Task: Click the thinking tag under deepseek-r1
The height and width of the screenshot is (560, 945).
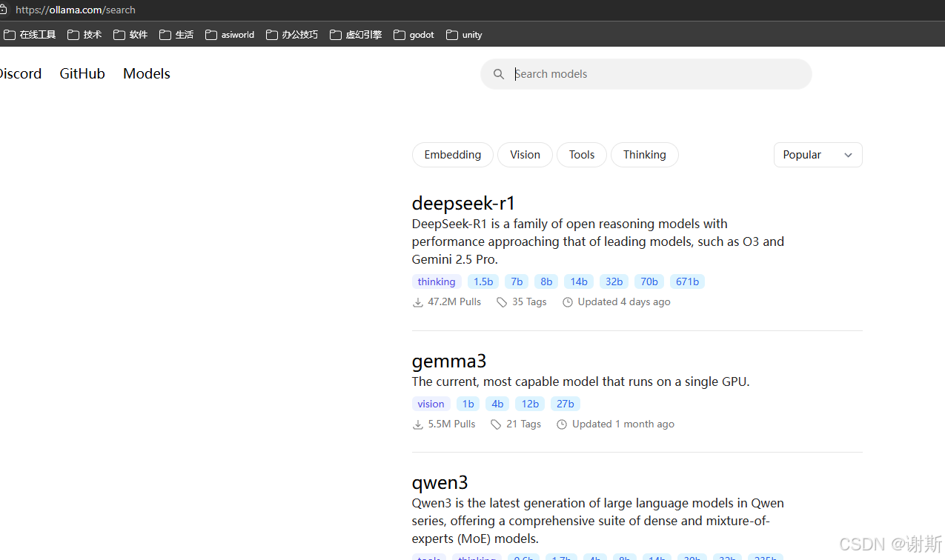Action: (x=437, y=281)
